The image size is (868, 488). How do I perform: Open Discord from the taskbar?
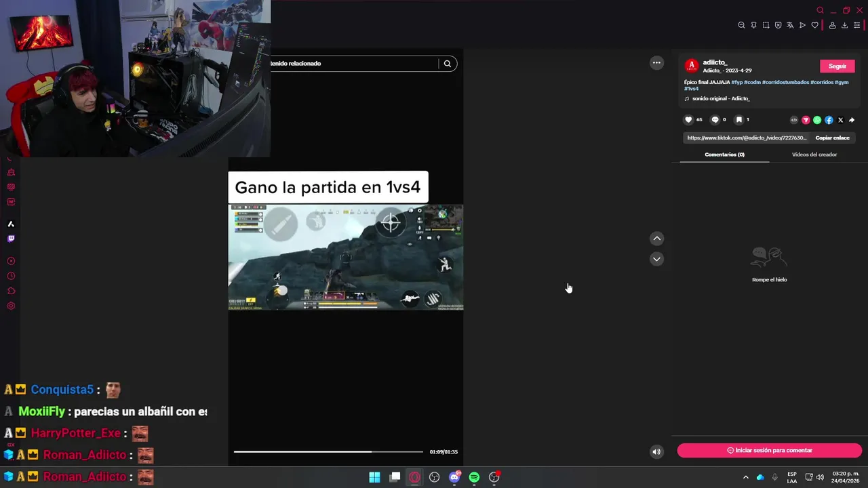[454, 477]
